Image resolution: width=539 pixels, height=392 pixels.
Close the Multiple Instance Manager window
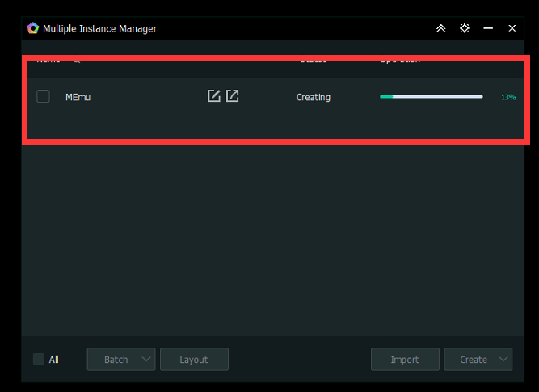[512, 28]
